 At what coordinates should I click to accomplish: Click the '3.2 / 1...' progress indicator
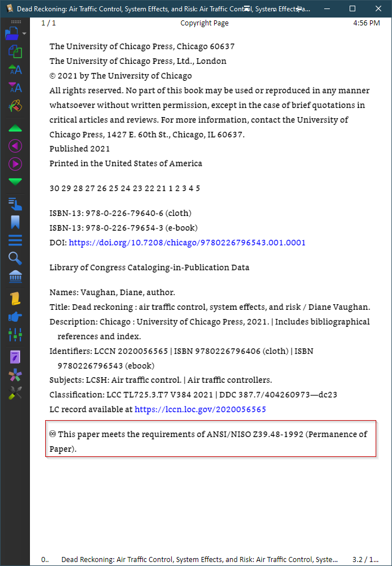pyautogui.click(x=365, y=560)
